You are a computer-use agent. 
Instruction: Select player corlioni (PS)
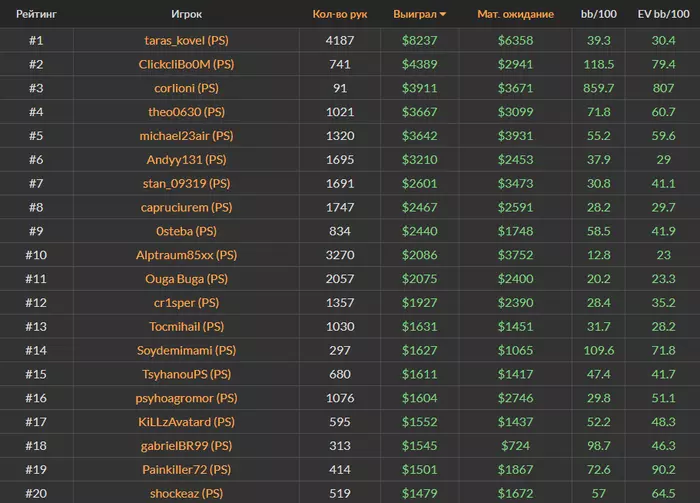pos(187,88)
